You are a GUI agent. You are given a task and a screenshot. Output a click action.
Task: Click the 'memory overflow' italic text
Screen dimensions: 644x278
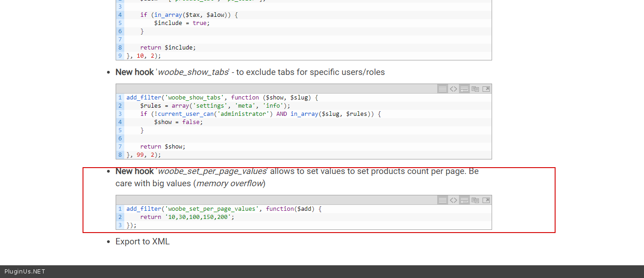229,184
